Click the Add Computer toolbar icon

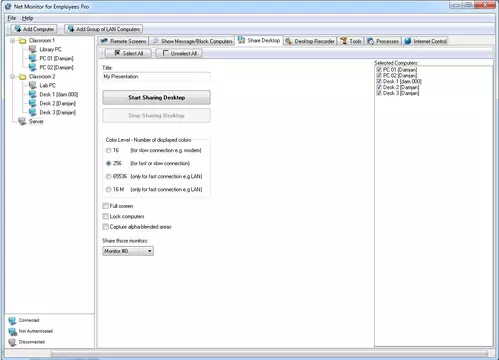tap(17, 29)
